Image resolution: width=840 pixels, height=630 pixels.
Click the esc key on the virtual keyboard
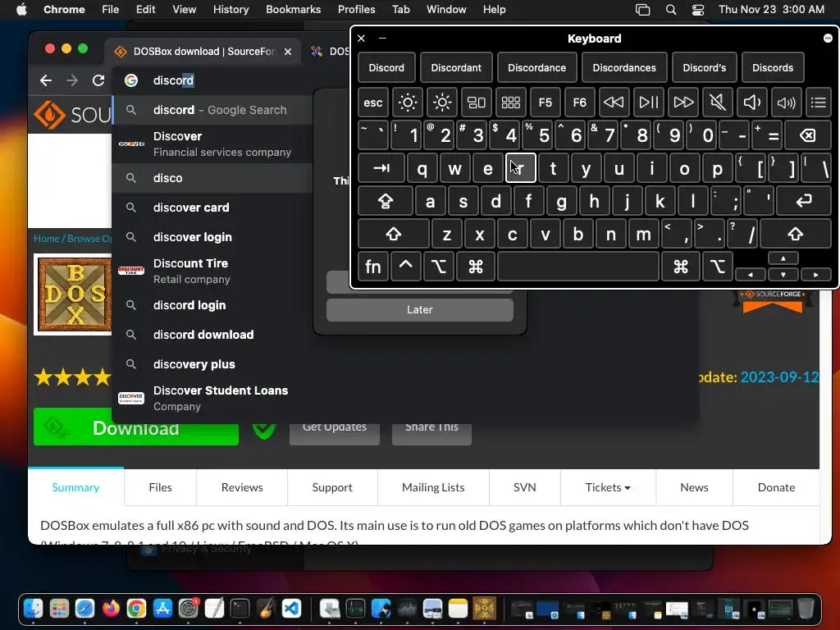pyautogui.click(x=373, y=103)
